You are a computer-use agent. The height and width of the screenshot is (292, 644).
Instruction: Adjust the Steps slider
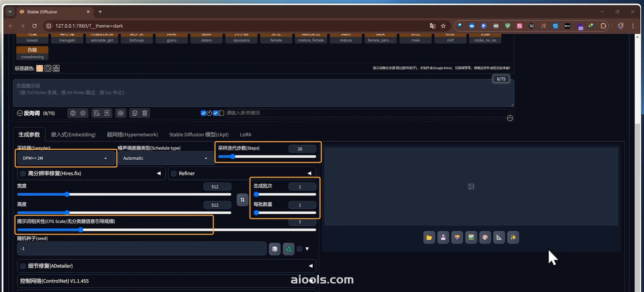click(267, 157)
